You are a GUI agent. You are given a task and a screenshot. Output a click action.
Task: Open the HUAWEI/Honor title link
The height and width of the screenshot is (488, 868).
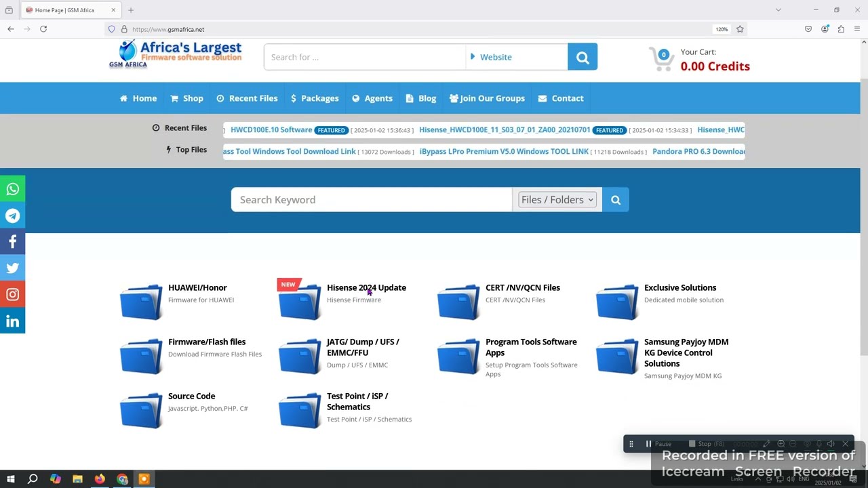pos(197,287)
